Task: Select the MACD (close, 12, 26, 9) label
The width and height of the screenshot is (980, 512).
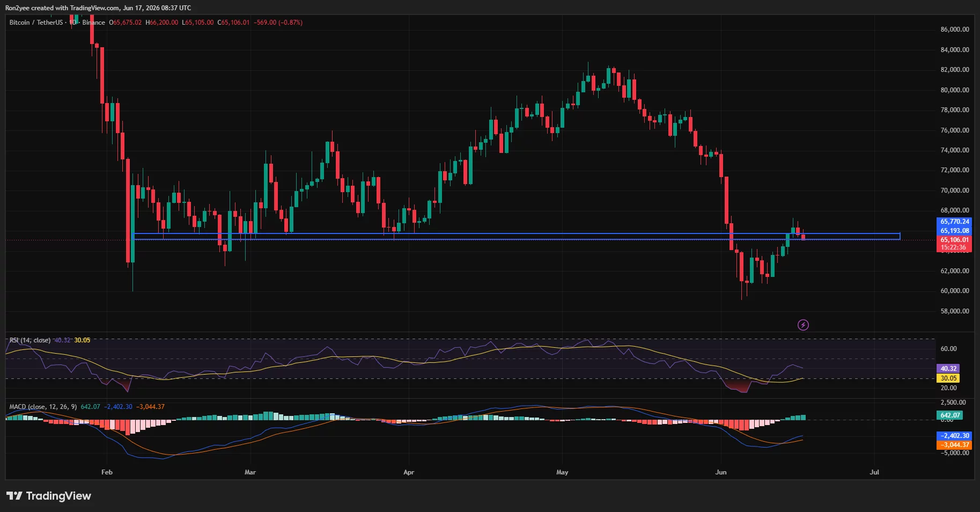Action: (x=43, y=407)
